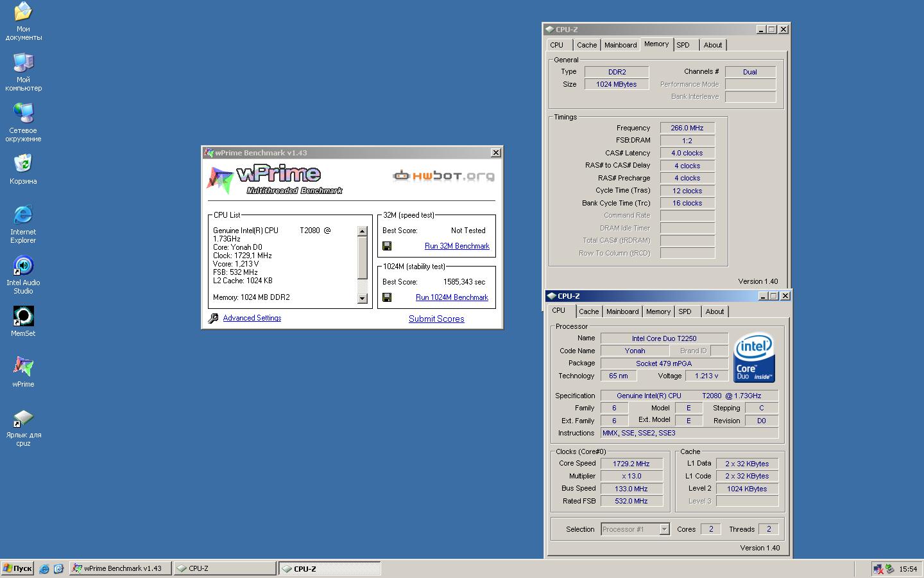Switch to the wPrime Benchmark taskbar button

coord(120,568)
